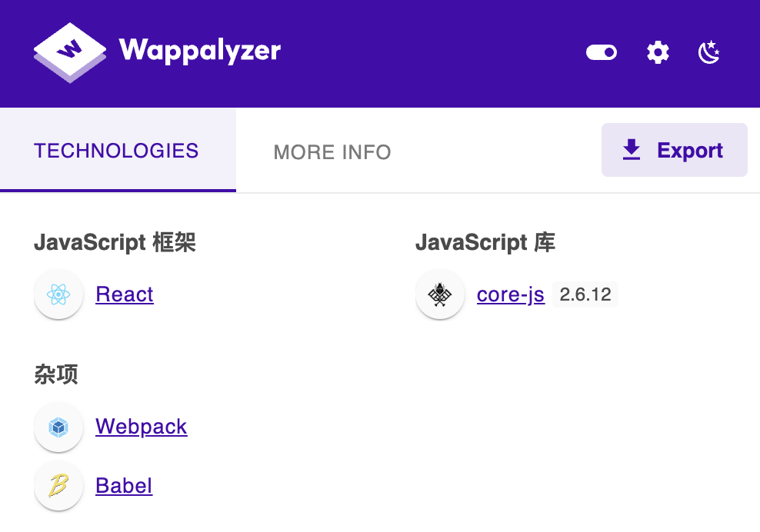Select the TECHNOLOGIES tab
This screenshot has width=760, height=532.
(118, 150)
